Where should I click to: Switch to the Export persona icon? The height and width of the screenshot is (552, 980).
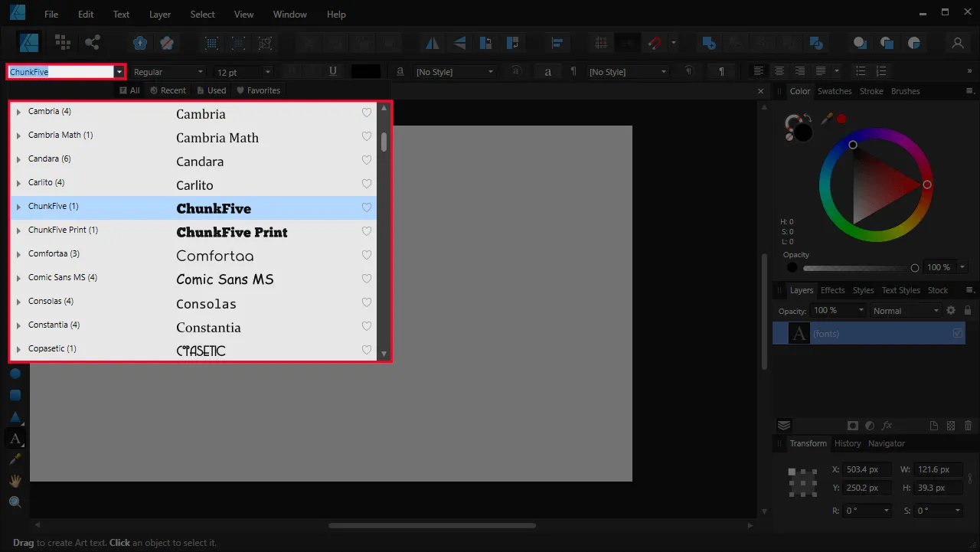click(x=93, y=43)
